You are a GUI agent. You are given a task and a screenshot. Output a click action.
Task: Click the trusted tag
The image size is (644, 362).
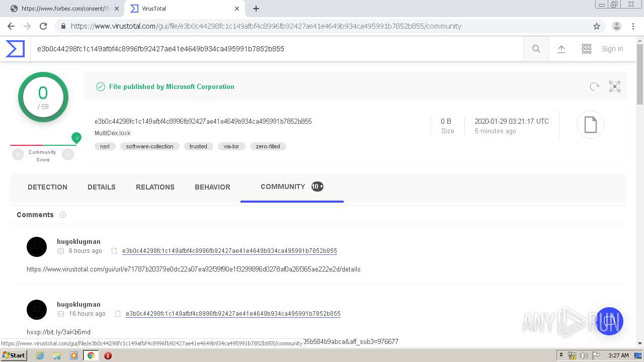198,146
